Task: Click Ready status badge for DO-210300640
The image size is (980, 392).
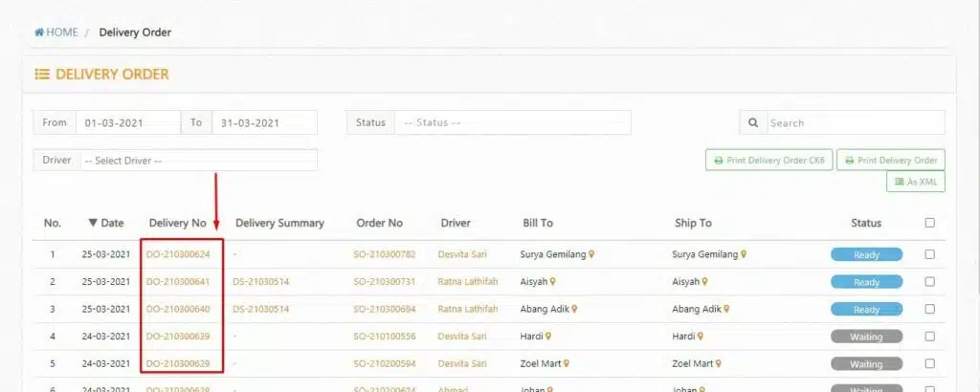Action: point(866,310)
